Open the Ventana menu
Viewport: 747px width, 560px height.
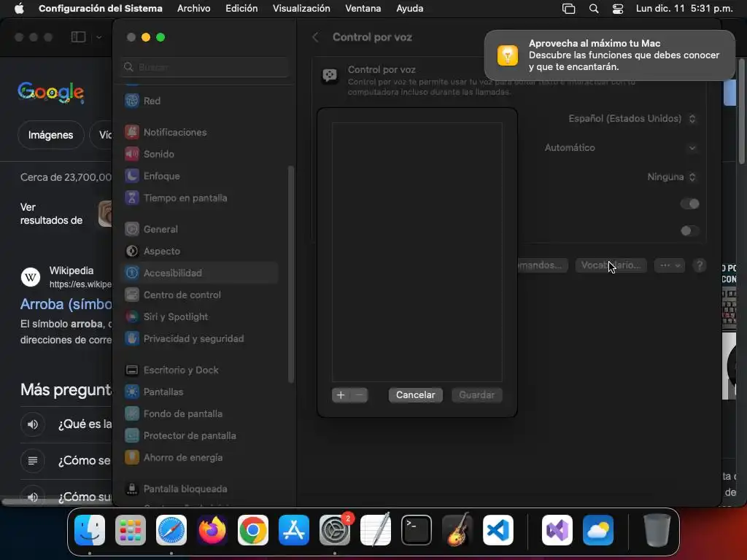[363, 9]
